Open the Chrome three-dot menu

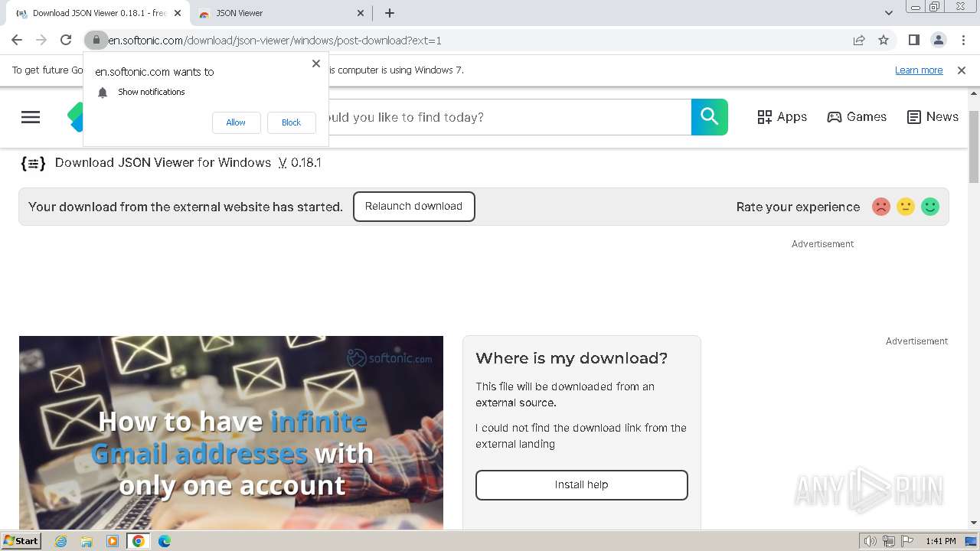coord(962,40)
